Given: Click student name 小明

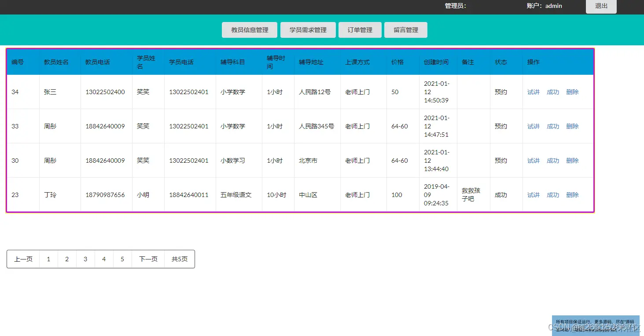Looking at the screenshot, I should point(143,195).
